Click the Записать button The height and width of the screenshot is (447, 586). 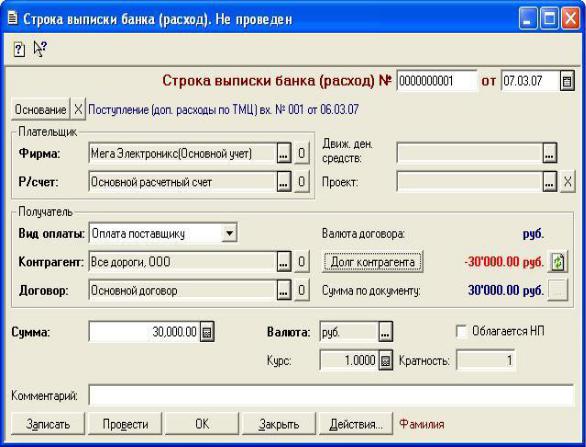pyautogui.click(x=48, y=424)
